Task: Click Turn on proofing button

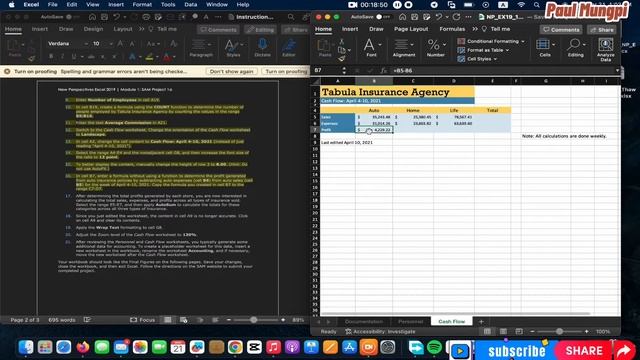Action: (286, 71)
